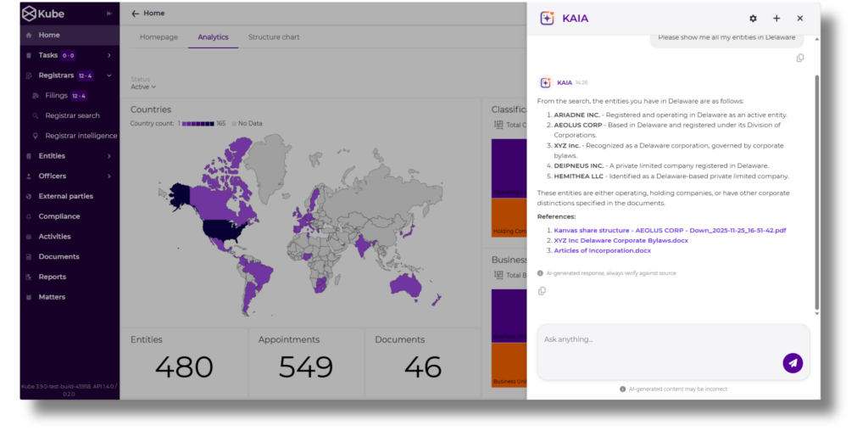Open the Status Active dropdown
868x431 pixels.
pos(143,87)
